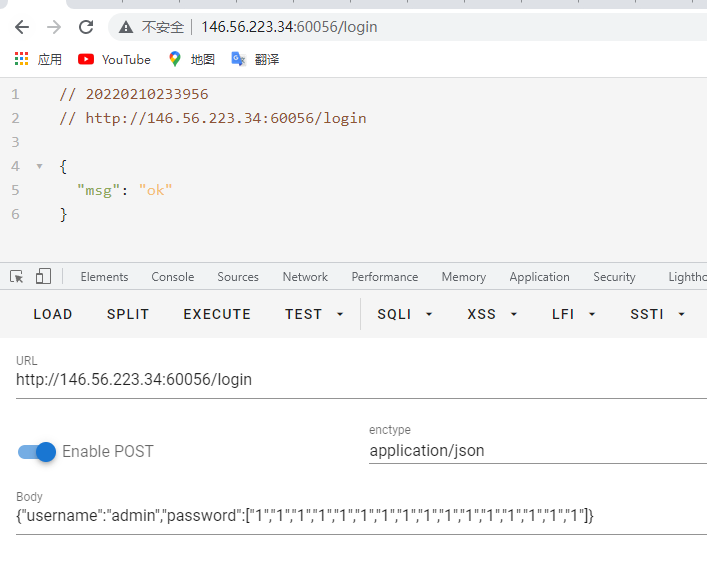
Task: Switch to the Console tab
Action: click(173, 277)
